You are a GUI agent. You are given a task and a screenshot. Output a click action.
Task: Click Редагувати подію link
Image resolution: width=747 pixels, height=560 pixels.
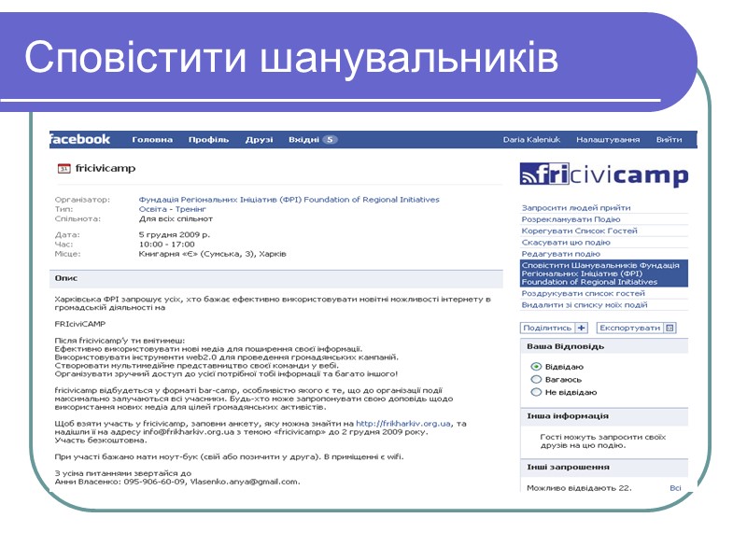tap(561, 254)
